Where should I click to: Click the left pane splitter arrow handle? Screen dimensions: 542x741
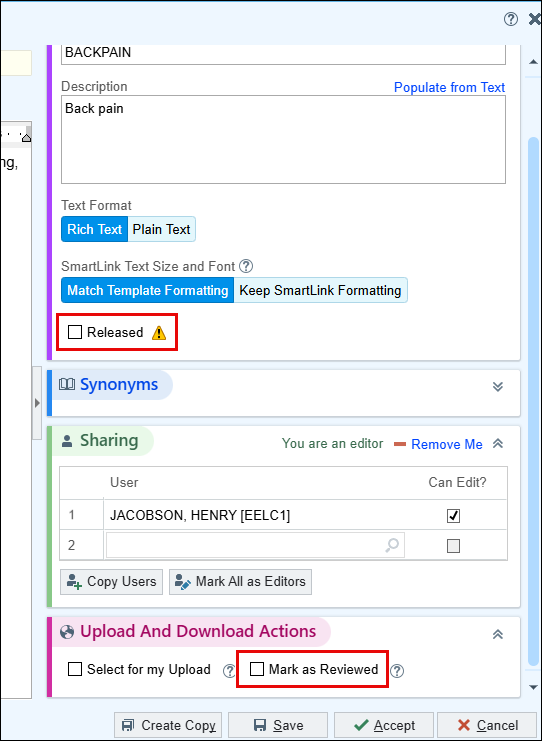coord(37,404)
